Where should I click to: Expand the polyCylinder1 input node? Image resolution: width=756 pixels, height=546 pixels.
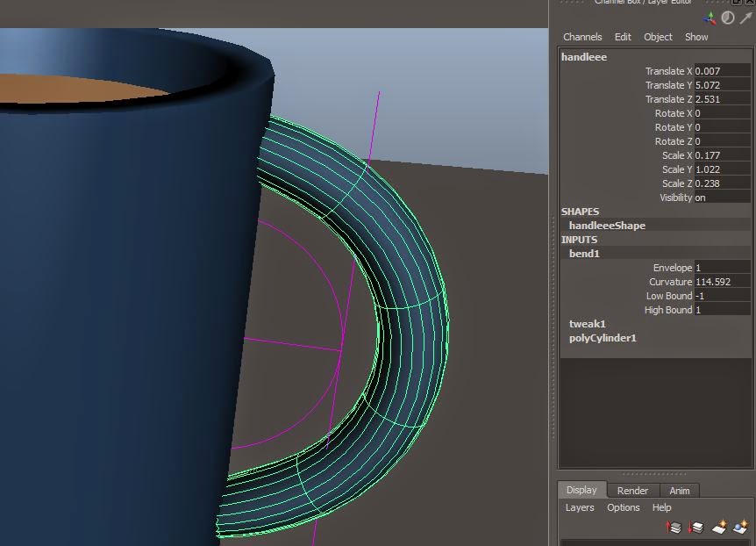(603, 338)
